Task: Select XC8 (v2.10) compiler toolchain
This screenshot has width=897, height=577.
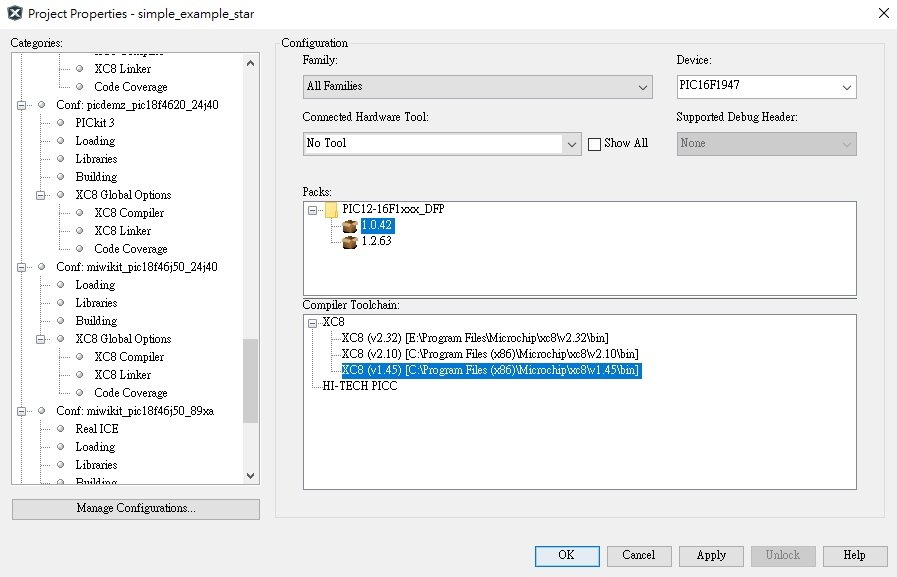Action: pyautogui.click(x=490, y=354)
